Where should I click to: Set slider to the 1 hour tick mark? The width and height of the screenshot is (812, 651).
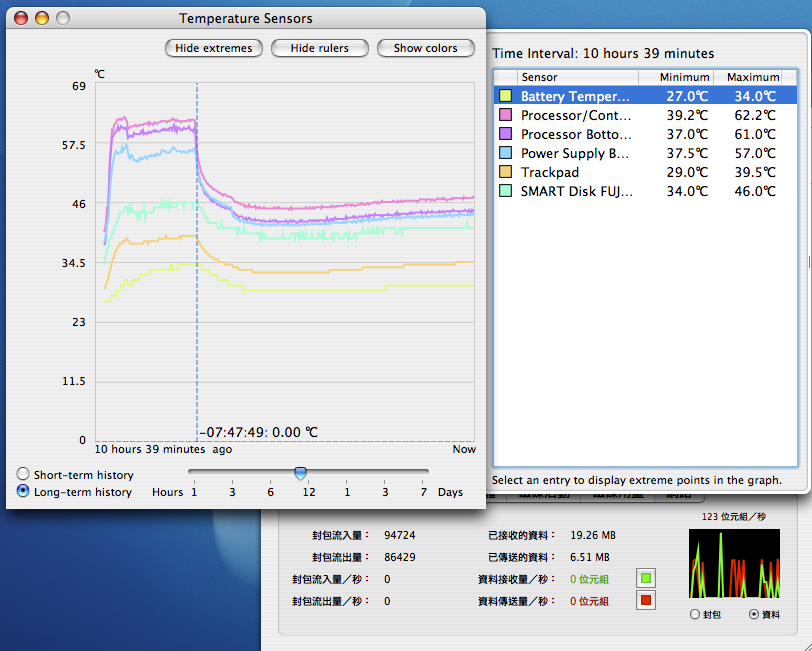point(194,482)
